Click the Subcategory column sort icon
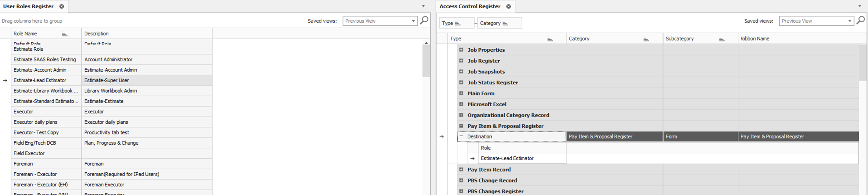The height and width of the screenshot is (195, 868). point(722,39)
